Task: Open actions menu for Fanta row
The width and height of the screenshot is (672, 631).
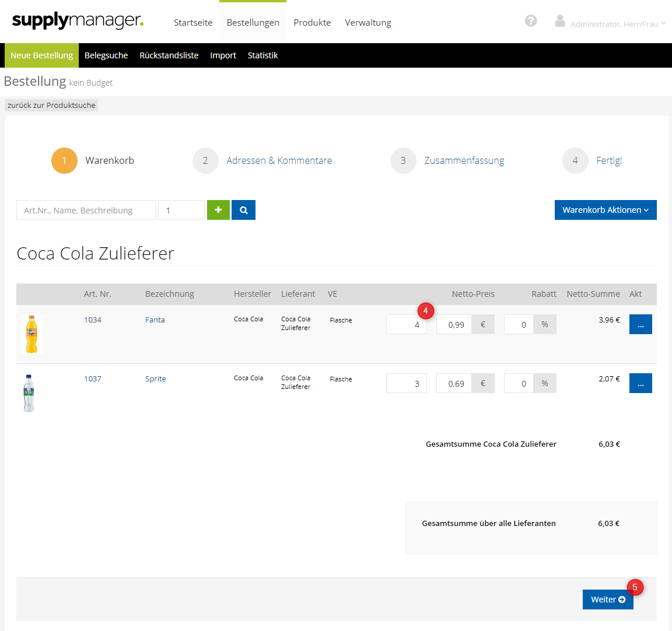Action: coord(640,325)
